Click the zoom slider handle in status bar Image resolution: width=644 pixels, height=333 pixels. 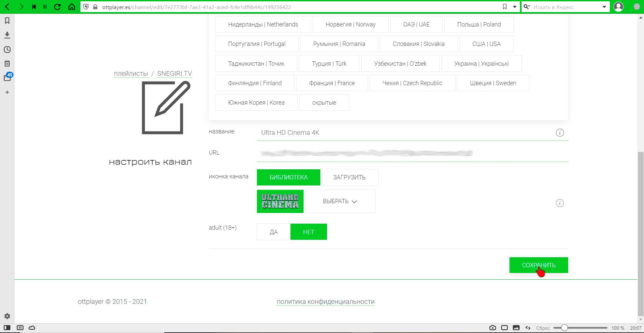pos(565,328)
